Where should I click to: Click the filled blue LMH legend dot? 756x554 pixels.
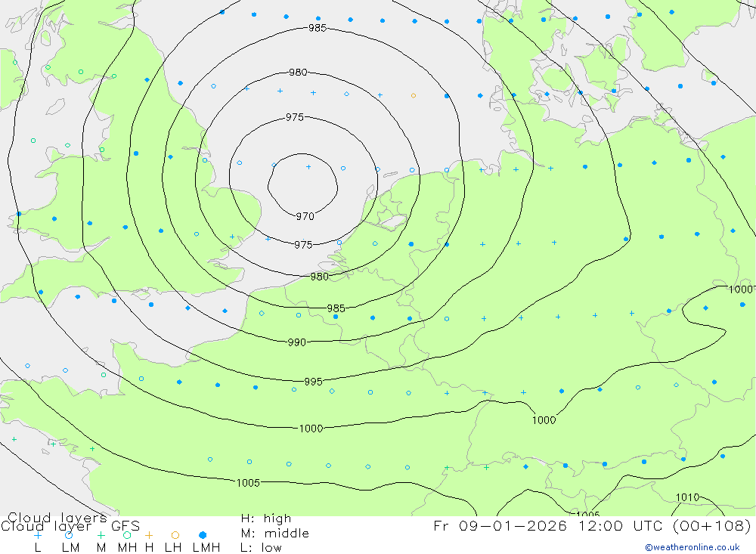click(203, 535)
